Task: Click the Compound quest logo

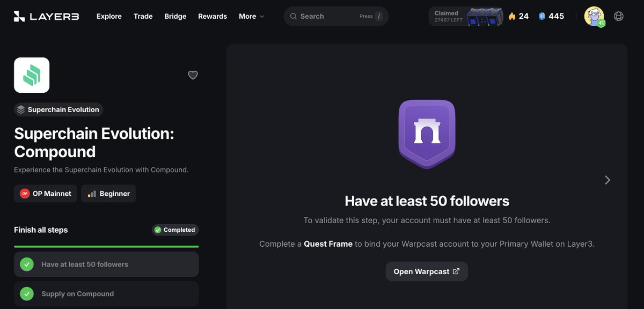Action: click(x=32, y=75)
